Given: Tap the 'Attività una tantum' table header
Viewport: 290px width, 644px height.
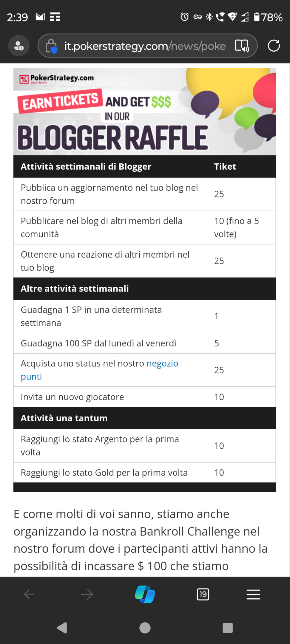Looking at the screenshot, I should [x=145, y=418].
